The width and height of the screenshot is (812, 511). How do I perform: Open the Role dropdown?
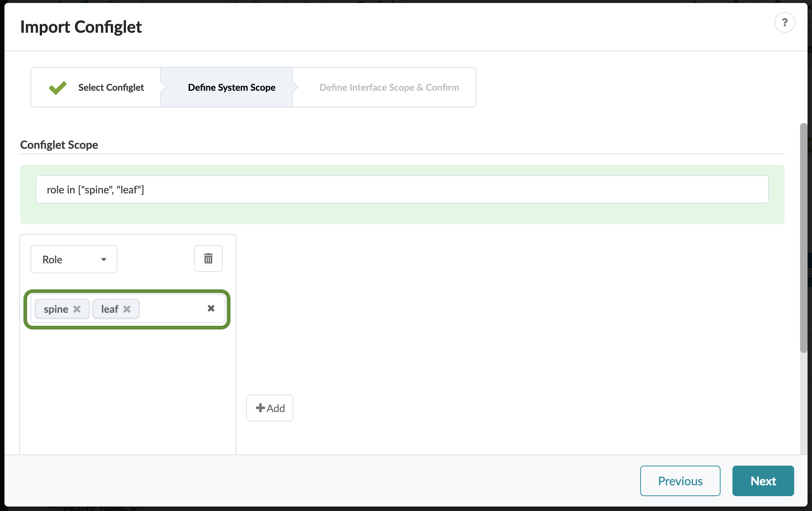point(74,259)
